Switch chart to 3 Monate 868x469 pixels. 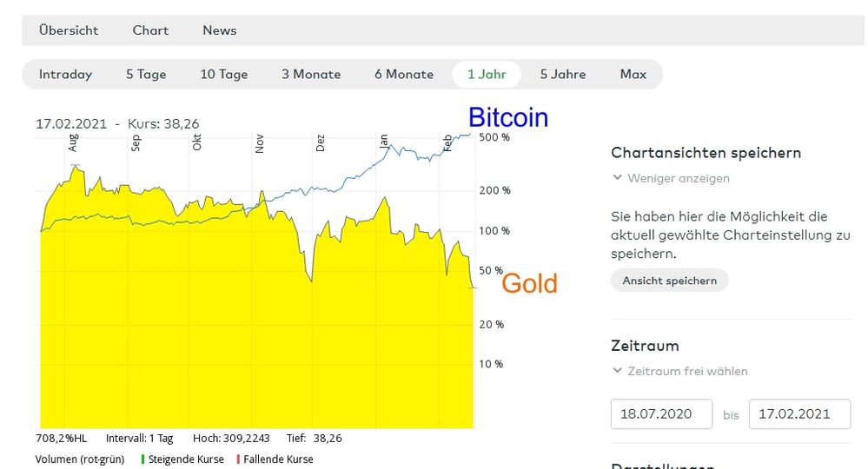click(x=311, y=75)
